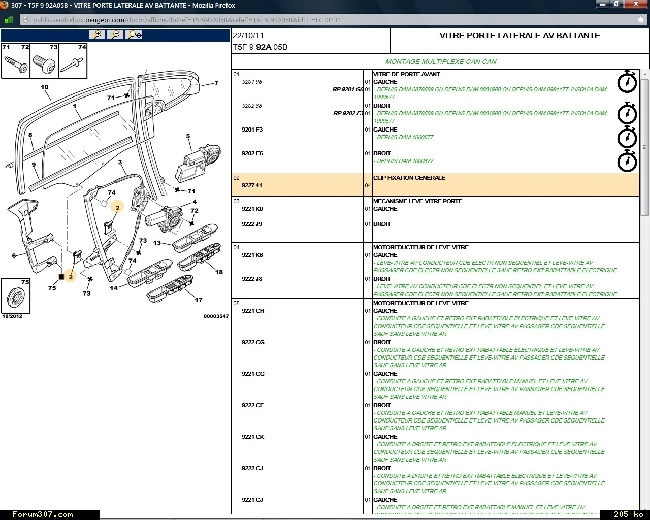Screen dimensions: 650x520
Task: Select callout 9 on the lower window strip
Action: pyautogui.click(x=34, y=165)
